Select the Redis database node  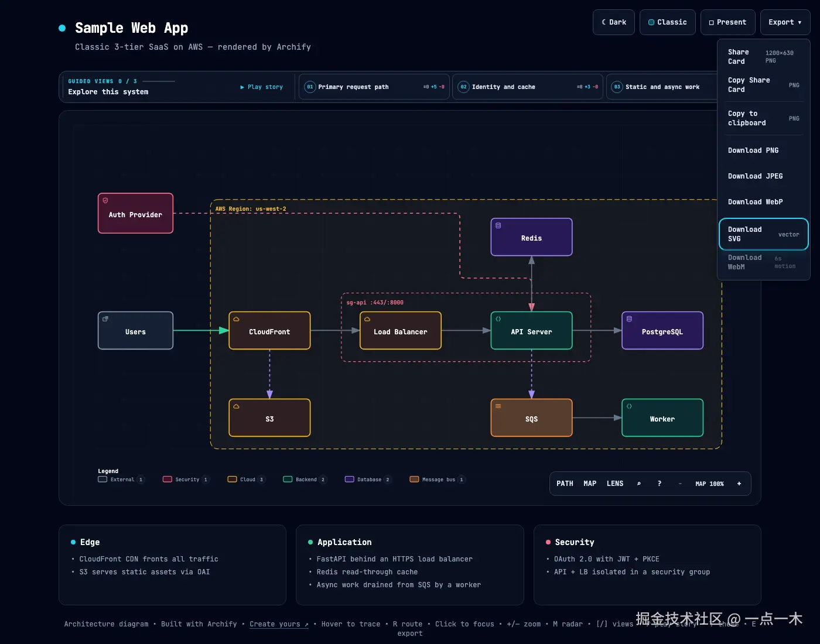tap(531, 237)
